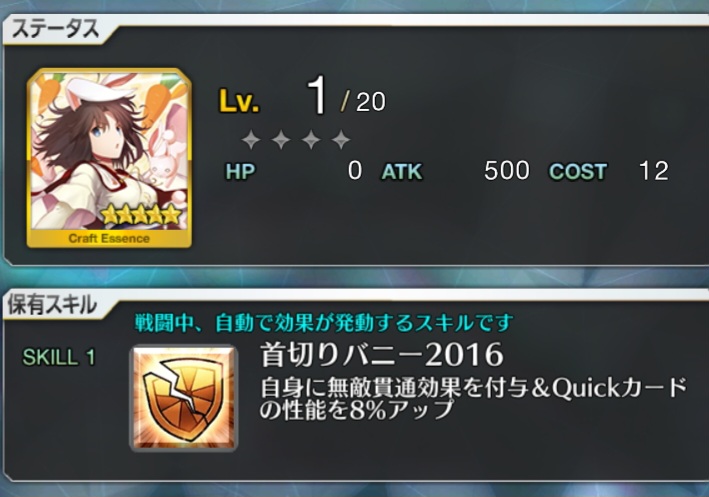Tap the max level 20 value
Viewport: 709px width, 497px height.
(371, 102)
